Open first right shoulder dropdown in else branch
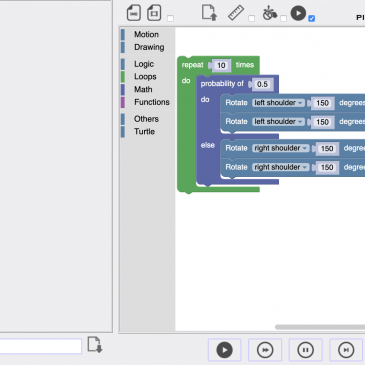The image size is (365, 365). (x=281, y=148)
